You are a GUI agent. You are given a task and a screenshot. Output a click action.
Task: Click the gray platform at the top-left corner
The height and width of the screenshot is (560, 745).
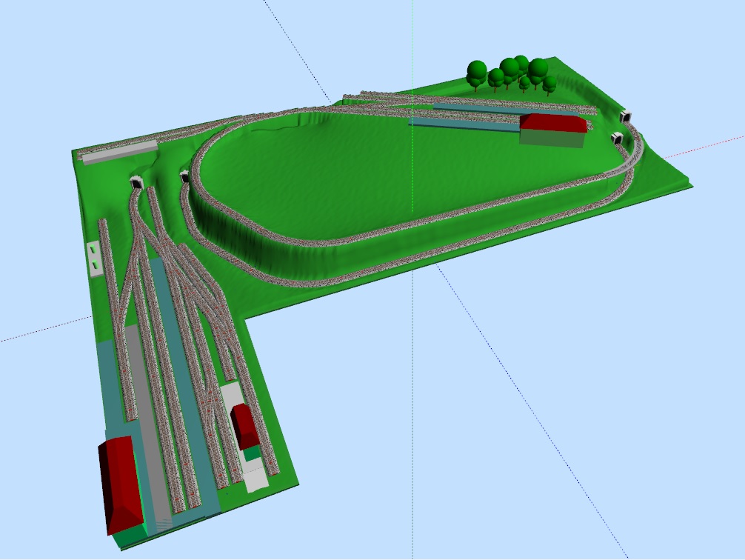118,151
